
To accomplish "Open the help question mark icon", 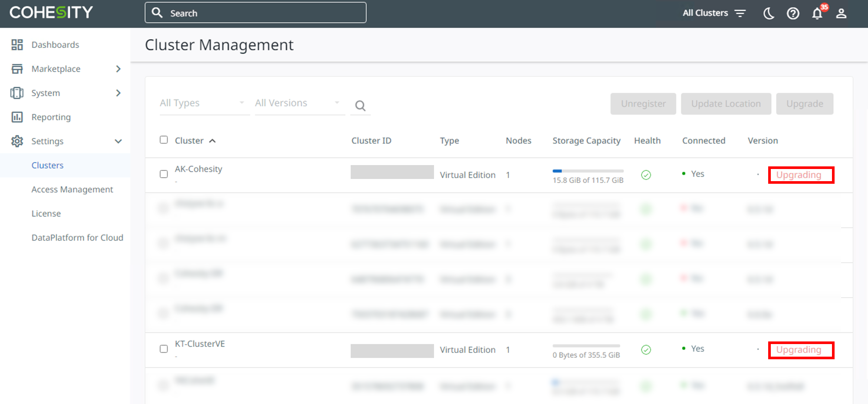I will pyautogui.click(x=793, y=13).
